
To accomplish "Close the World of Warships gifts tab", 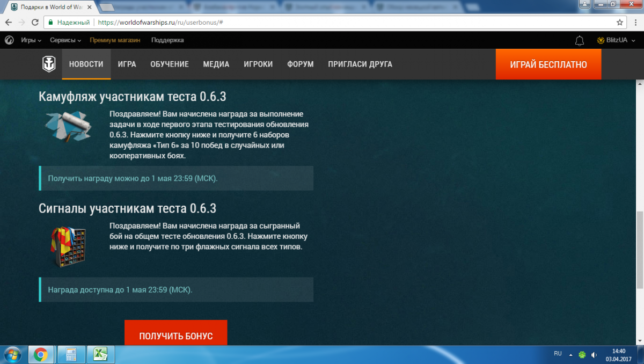I will click(x=89, y=8).
